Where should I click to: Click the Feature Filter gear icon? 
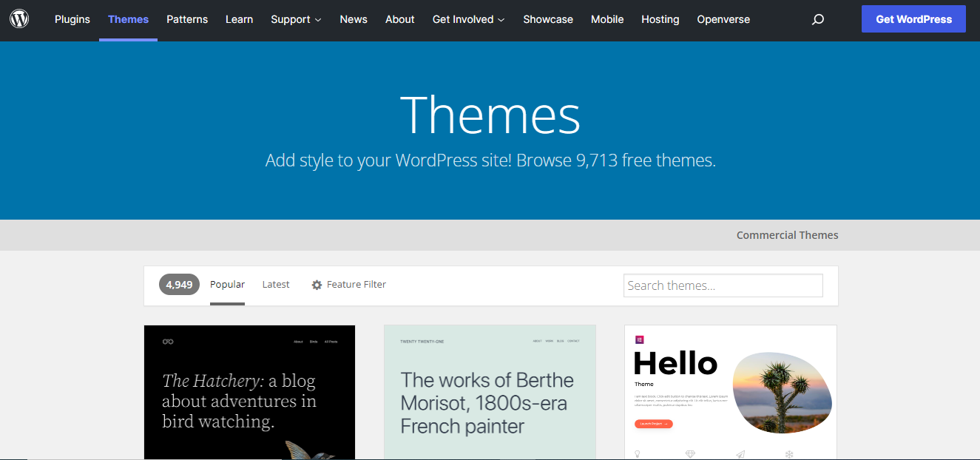(x=317, y=285)
